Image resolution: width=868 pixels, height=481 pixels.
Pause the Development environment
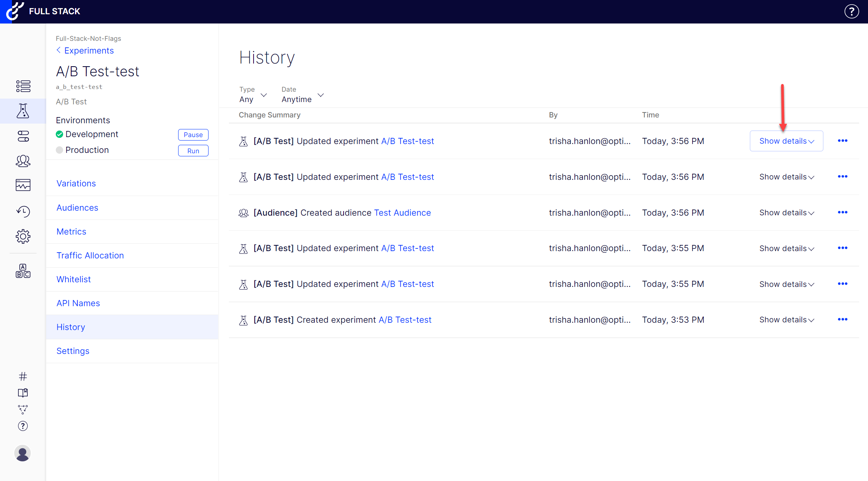click(193, 135)
